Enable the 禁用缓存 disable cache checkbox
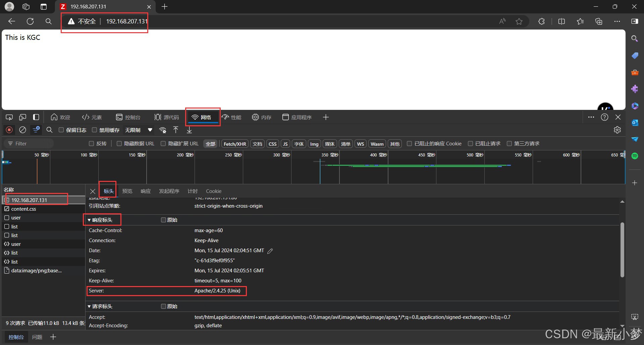644x345 pixels. click(x=94, y=130)
